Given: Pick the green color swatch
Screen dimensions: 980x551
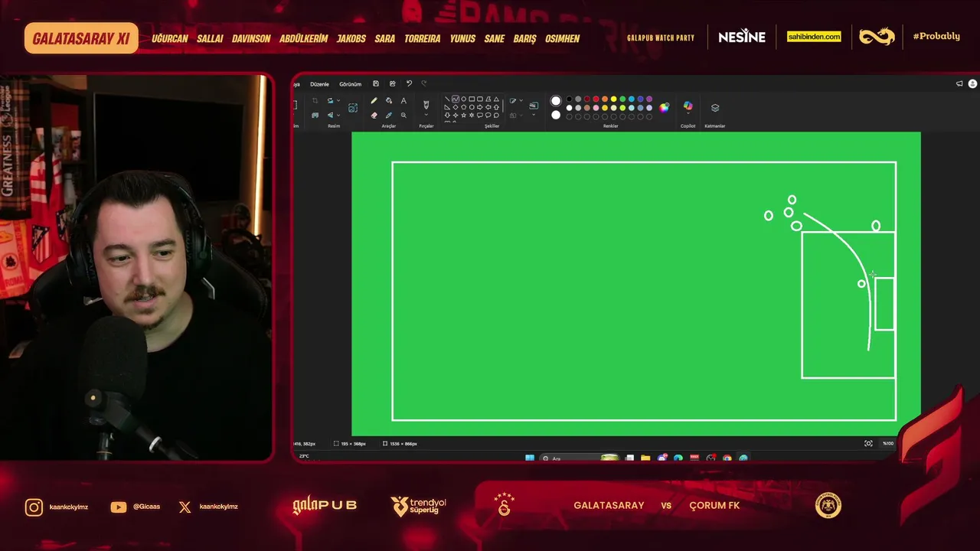Looking at the screenshot, I should coord(622,99).
